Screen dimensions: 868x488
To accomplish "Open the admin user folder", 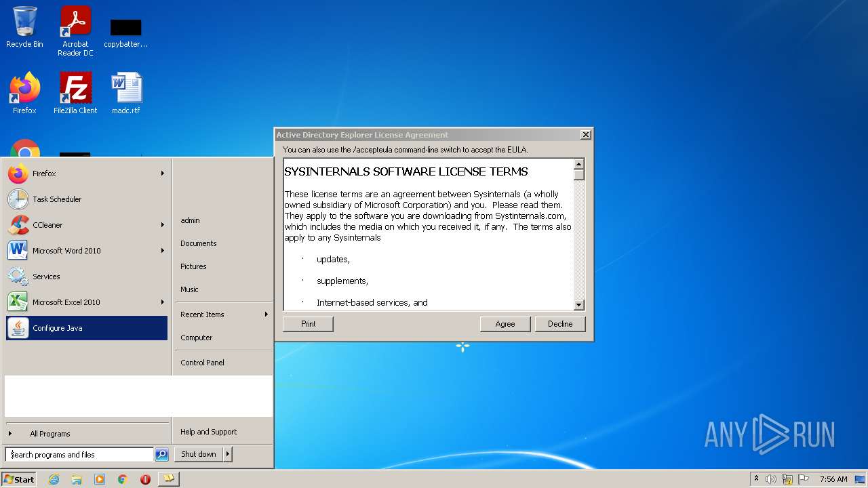I will [190, 220].
